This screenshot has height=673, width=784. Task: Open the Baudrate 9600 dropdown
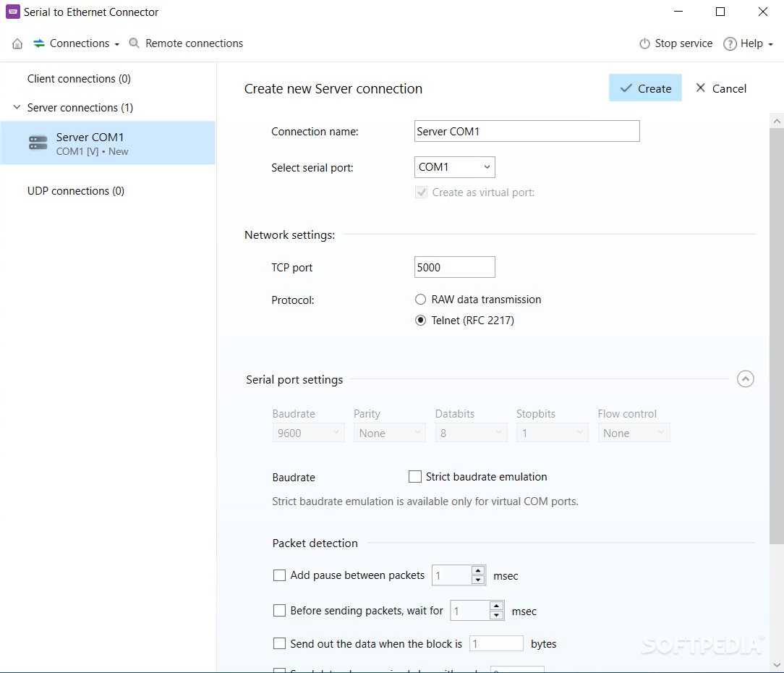coord(309,433)
